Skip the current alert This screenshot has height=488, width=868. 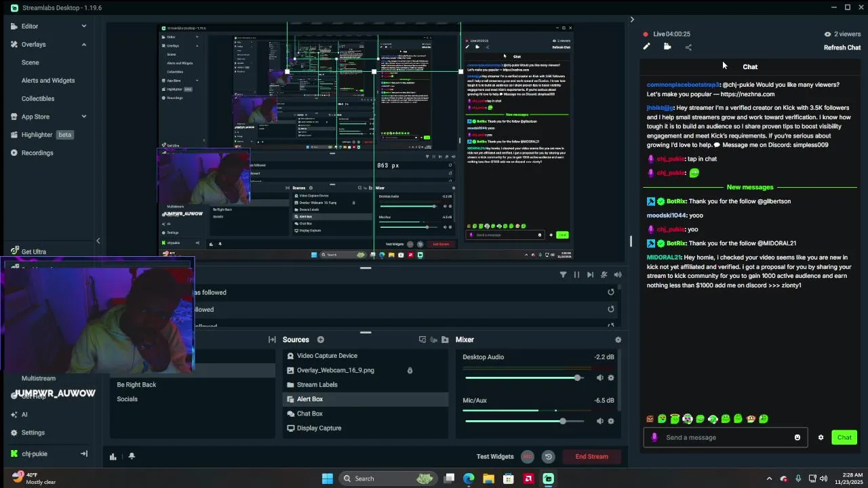(x=590, y=274)
